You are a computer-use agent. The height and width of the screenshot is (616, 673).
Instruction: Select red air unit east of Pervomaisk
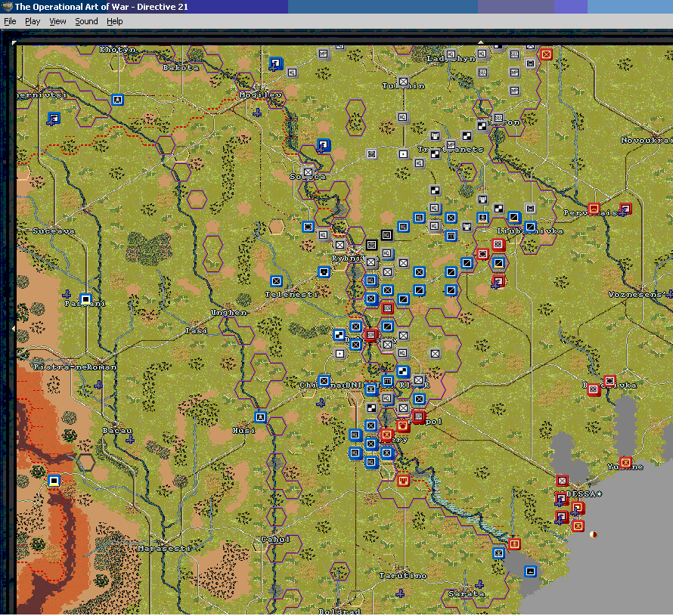625,209
